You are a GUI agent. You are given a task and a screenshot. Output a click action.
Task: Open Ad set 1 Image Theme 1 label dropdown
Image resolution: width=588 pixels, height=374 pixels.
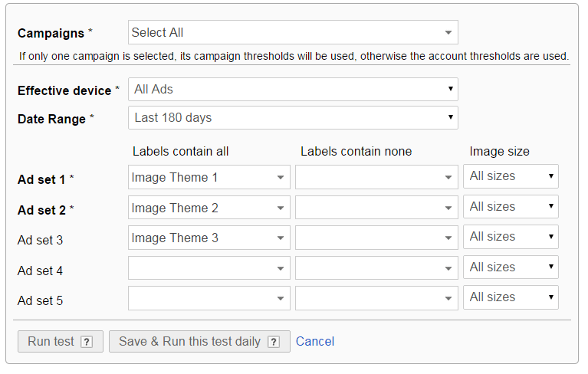pos(209,178)
